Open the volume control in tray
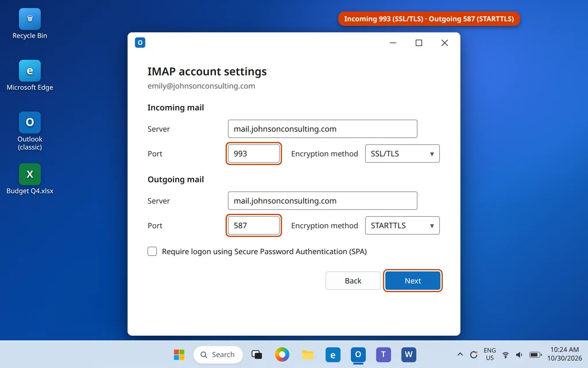This screenshot has width=588, height=368. tap(519, 354)
